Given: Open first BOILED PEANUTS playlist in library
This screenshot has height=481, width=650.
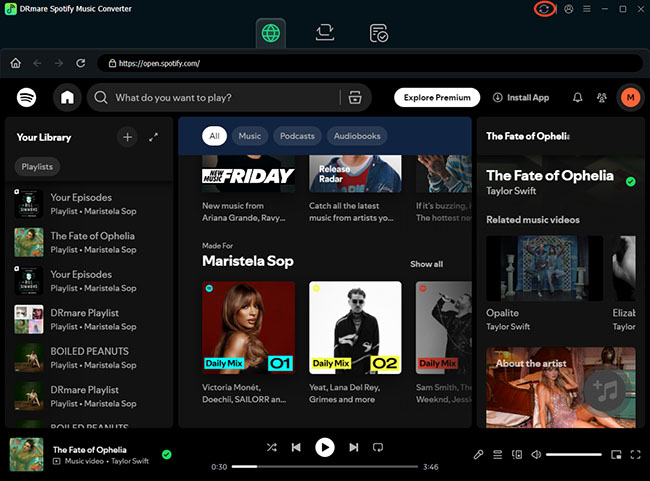Looking at the screenshot, I should pos(89,358).
